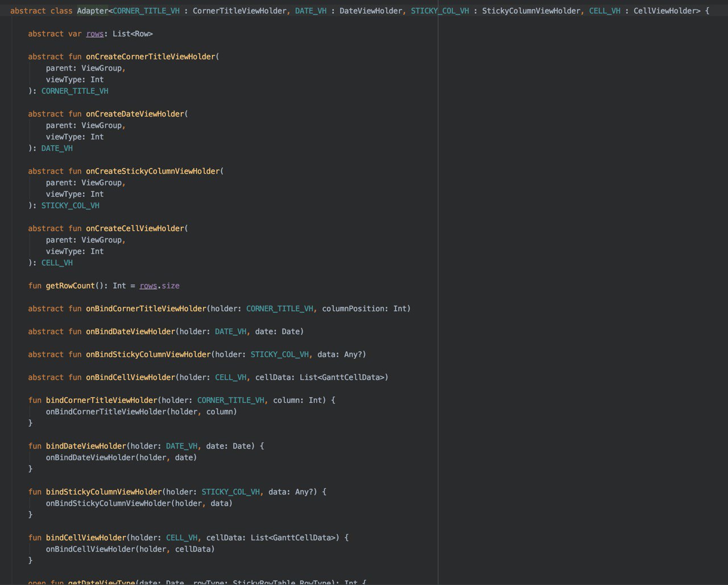Viewport: 728px width, 585px height.
Task: Click 'data: Any?' in abstract onBindStickyColumnViewHolder
Action: click(x=340, y=355)
